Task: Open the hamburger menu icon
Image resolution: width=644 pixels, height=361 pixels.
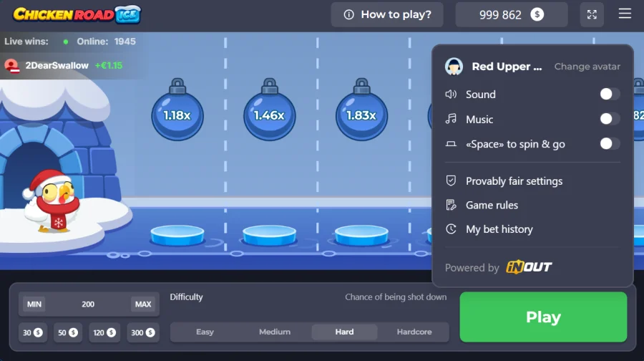Action: [625, 14]
